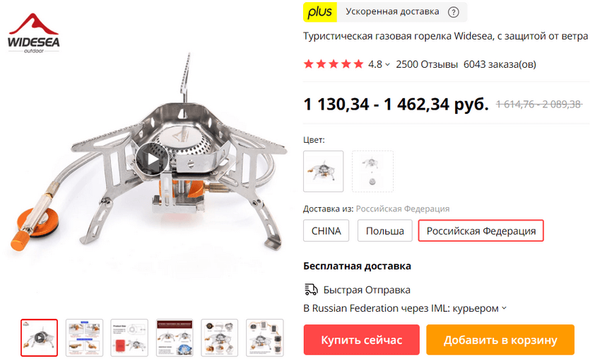Click the Добавить в корзину button
The height and width of the screenshot is (364, 590).
[x=500, y=340]
